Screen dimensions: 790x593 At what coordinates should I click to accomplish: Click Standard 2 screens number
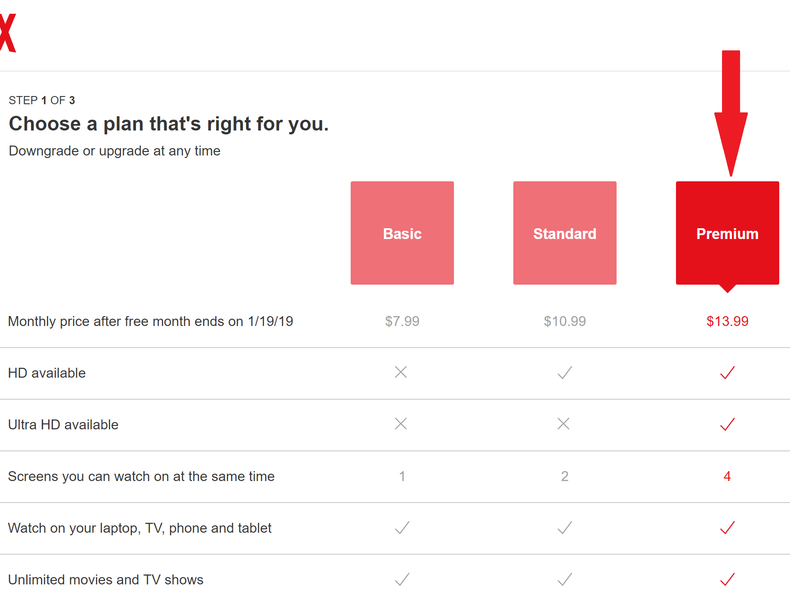[x=565, y=476]
